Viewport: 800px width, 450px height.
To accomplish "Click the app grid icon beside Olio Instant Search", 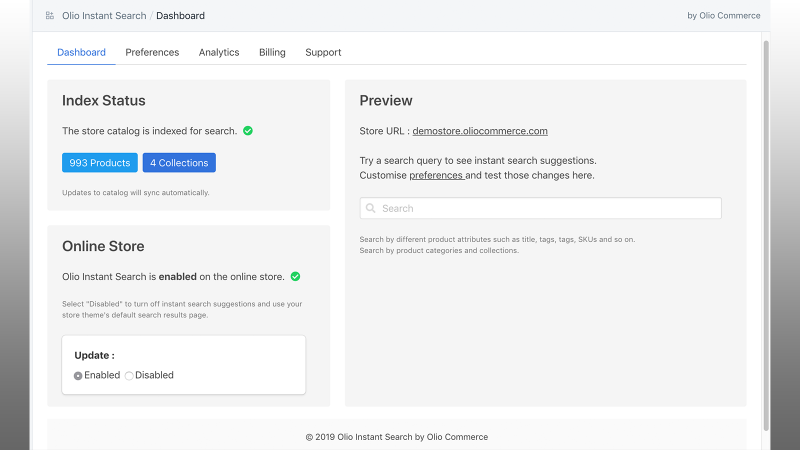I will click(x=49, y=16).
